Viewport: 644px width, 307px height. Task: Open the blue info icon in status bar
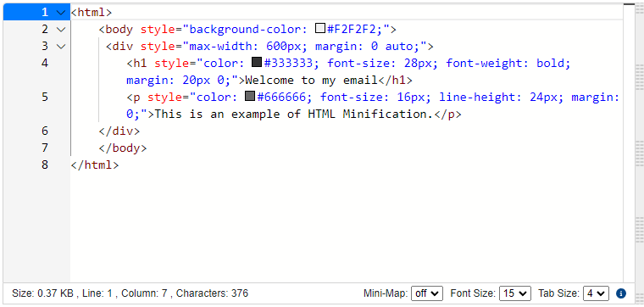(621, 293)
